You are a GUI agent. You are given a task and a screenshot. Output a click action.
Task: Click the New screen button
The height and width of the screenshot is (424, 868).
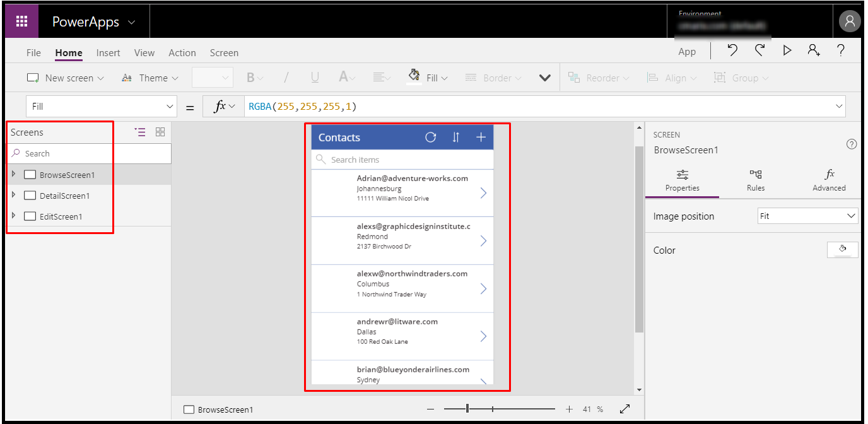coord(60,78)
